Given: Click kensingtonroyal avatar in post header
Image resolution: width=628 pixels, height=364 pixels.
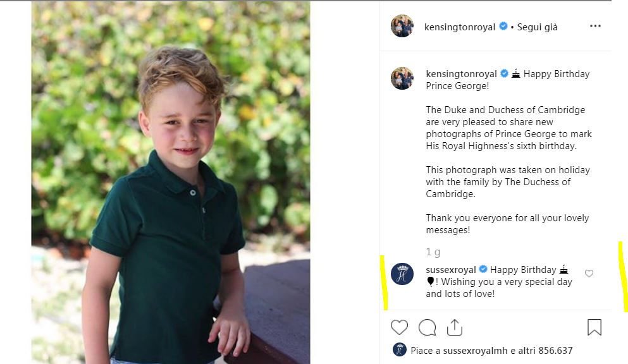Looking at the screenshot, I should [x=402, y=27].
